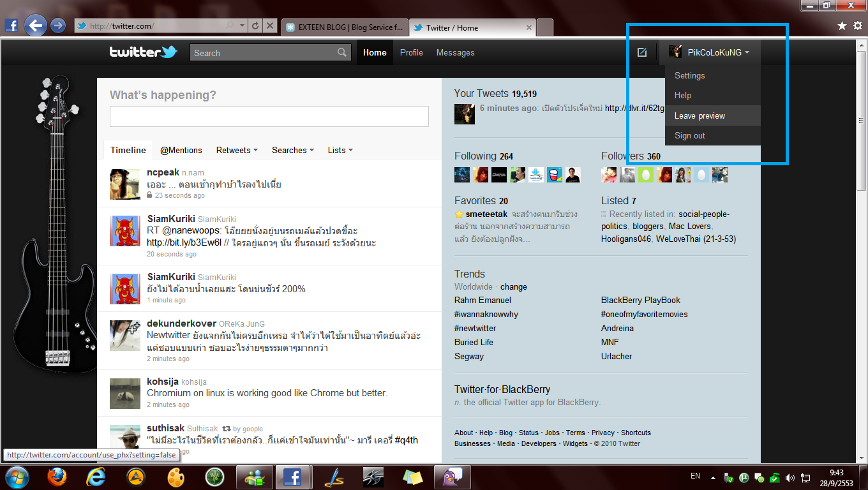
Task: Open Messages in the Twitter nav
Action: 456,52
